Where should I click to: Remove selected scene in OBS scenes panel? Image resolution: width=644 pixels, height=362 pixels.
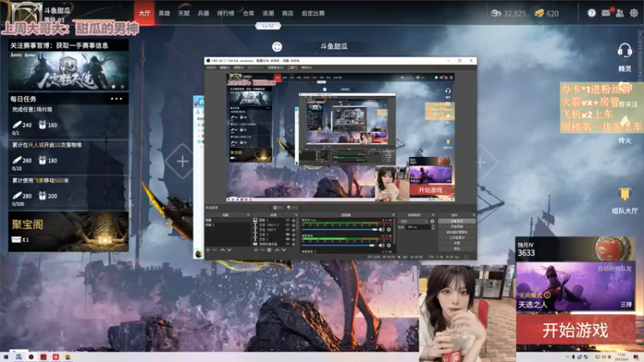point(214,250)
